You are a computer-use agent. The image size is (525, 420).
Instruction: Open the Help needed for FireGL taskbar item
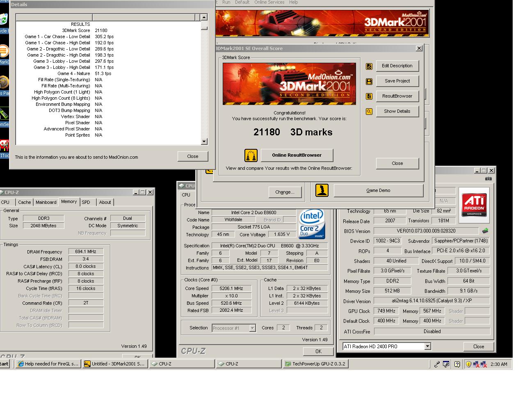[48, 364]
